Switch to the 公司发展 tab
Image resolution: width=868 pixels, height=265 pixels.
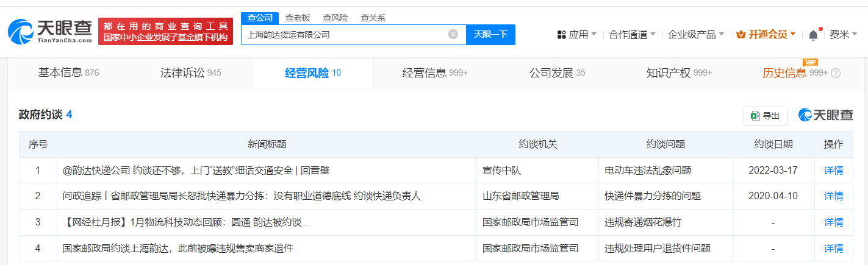(557, 73)
